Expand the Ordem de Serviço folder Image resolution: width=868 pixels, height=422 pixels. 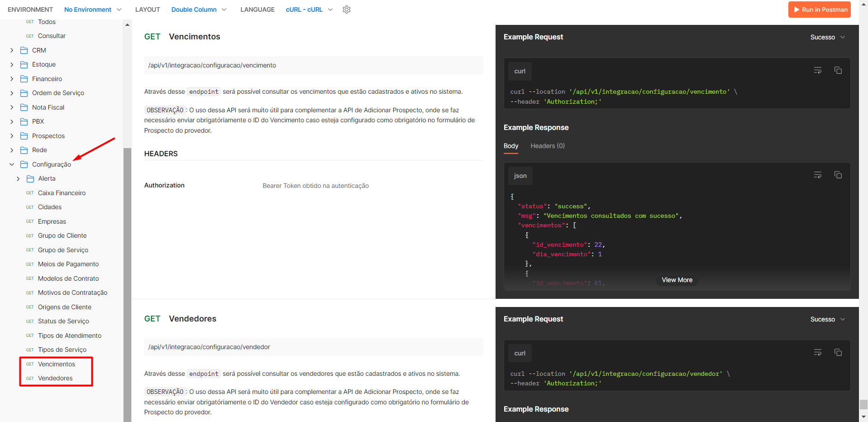12,93
